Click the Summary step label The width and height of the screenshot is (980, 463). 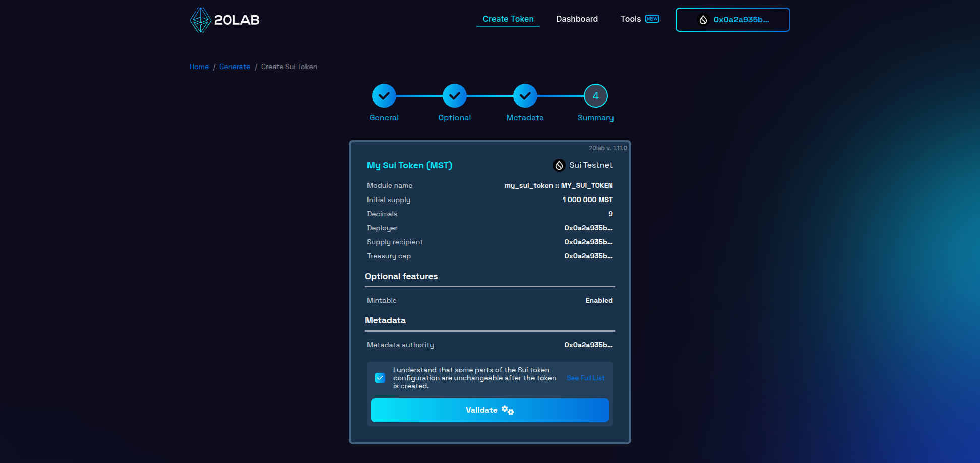[596, 118]
